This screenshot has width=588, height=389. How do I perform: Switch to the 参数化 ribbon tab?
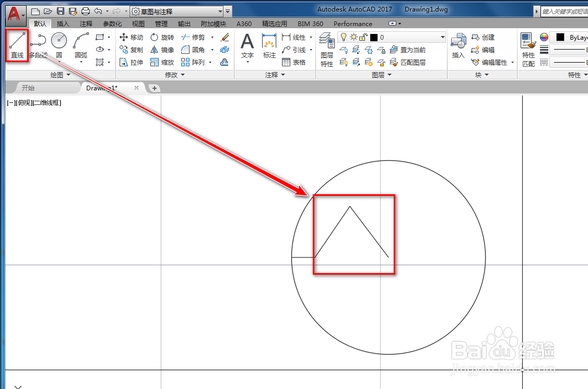112,23
